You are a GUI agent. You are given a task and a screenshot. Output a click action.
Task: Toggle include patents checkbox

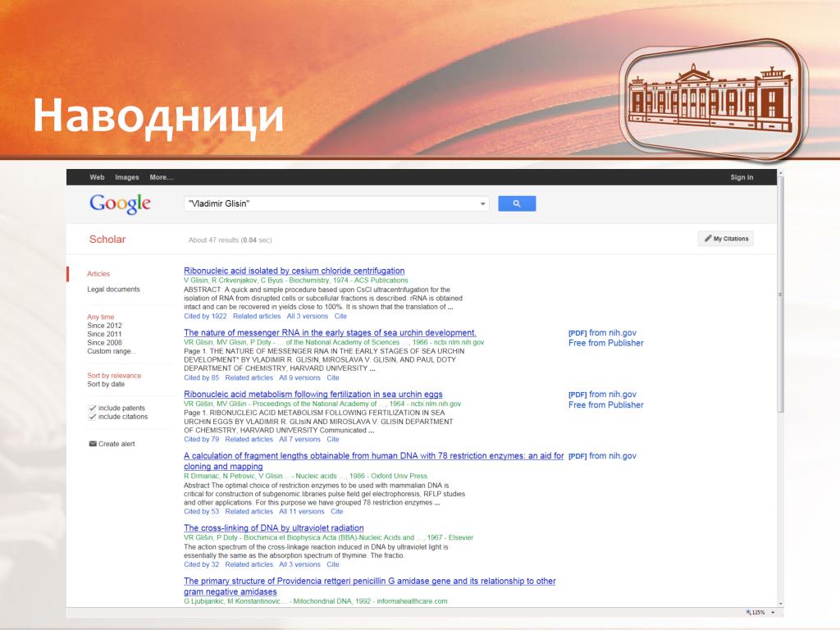(x=92, y=409)
